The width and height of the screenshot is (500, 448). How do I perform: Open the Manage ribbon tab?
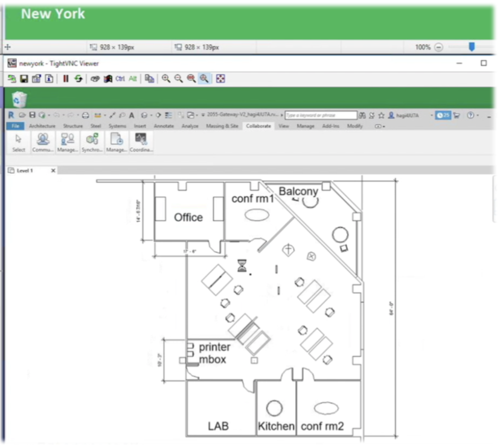coord(306,126)
